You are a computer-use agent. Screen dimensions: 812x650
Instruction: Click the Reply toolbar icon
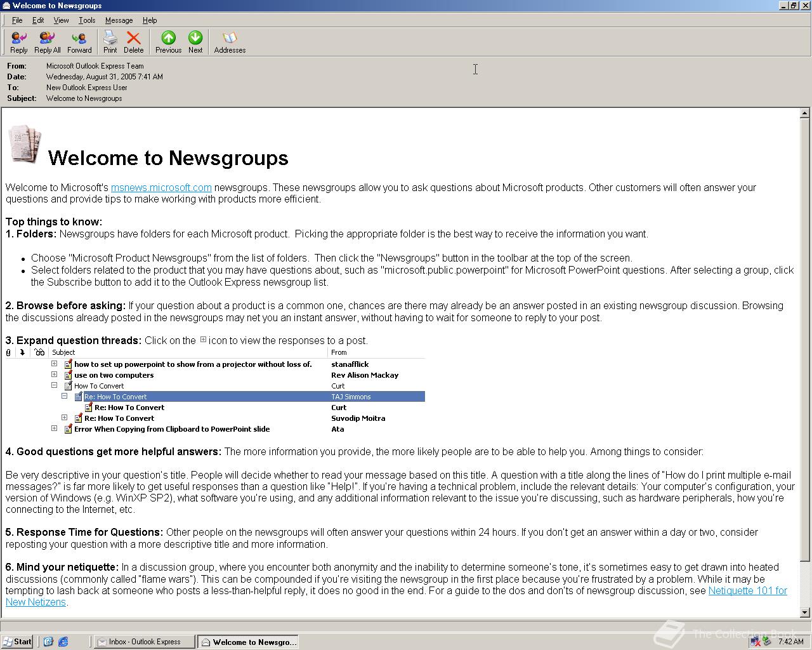[19, 43]
